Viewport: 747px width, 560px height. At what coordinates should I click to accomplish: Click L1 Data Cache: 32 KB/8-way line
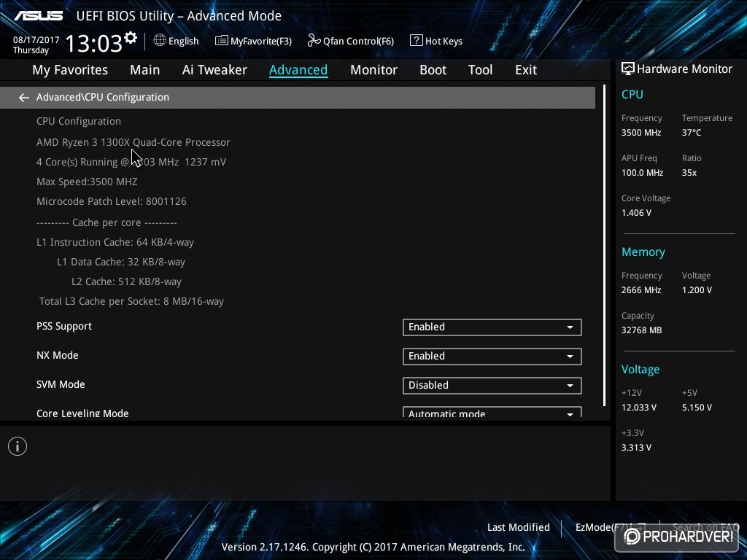[121, 262]
